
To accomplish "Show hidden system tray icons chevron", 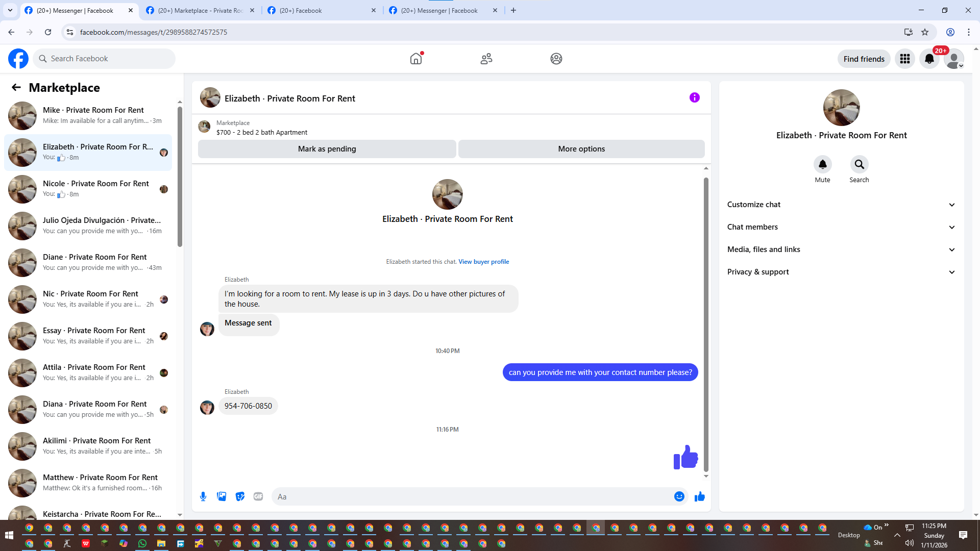I will [897, 535].
